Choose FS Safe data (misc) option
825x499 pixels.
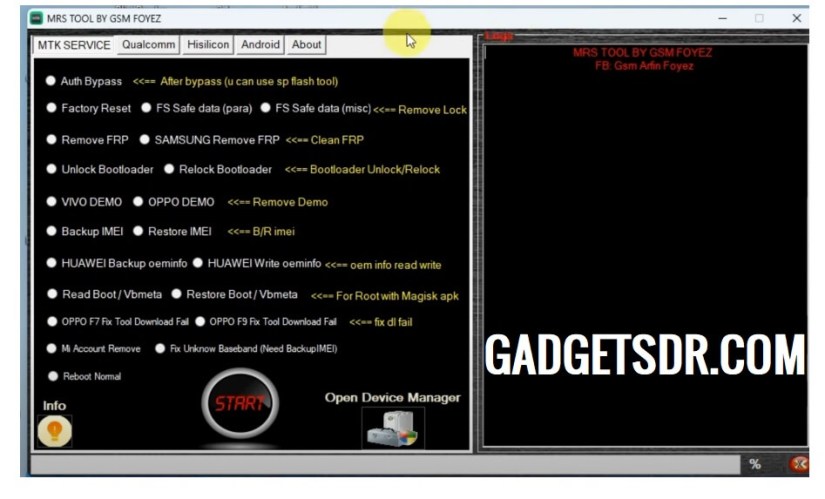[316, 108]
